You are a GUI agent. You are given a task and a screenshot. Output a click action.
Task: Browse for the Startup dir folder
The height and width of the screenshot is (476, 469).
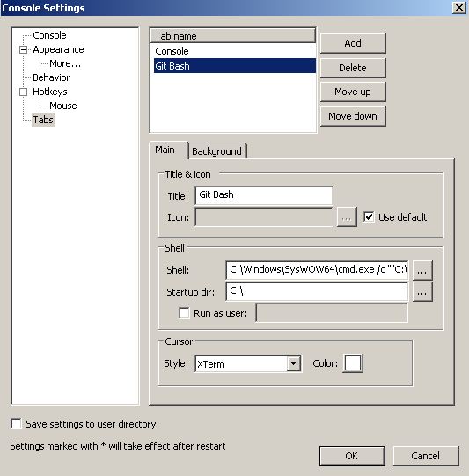(422, 292)
